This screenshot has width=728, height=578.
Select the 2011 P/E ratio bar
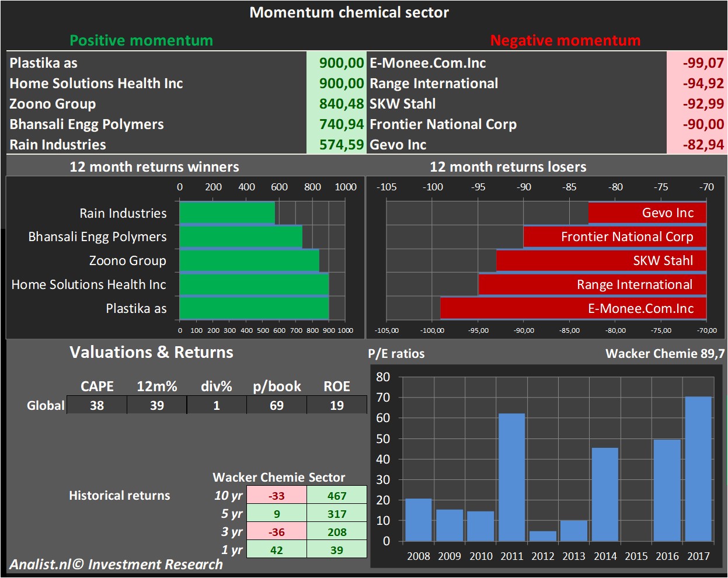pyautogui.click(x=511, y=477)
